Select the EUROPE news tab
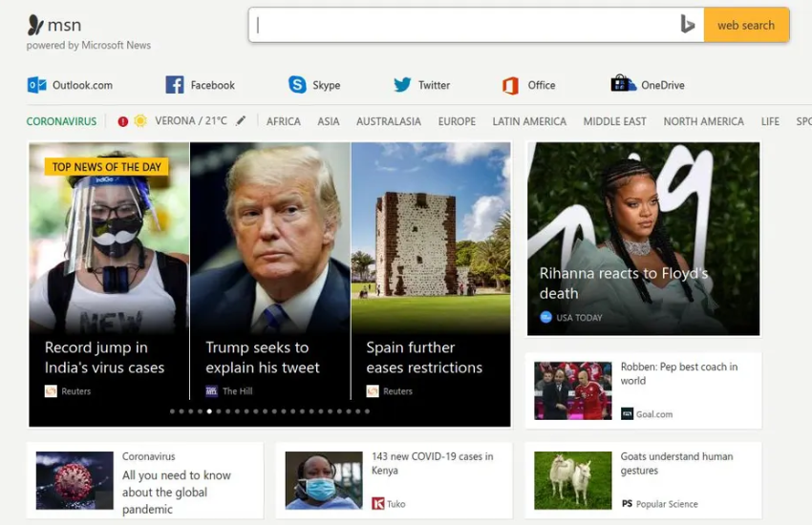Viewport: 812px width, 525px height. [457, 121]
